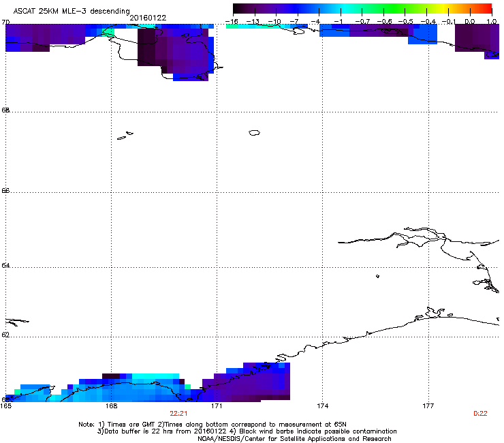Click the red pass time '0:22'
The width and height of the screenshot is (504, 443).
pos(481,414)
